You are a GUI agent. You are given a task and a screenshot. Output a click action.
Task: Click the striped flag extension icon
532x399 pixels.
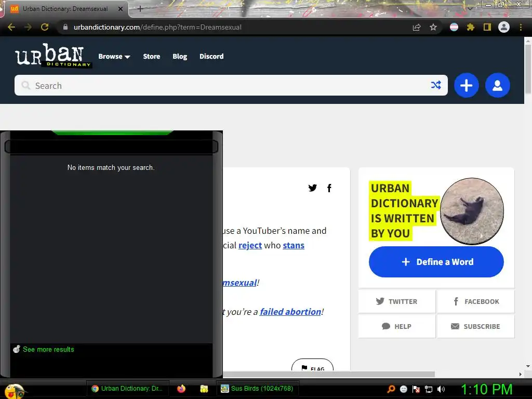(454, 27)
